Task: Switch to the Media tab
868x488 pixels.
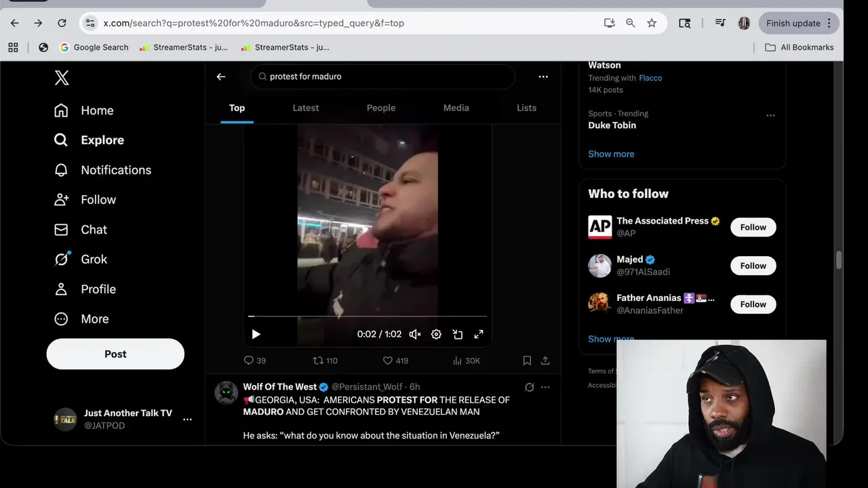Action: [x=456, y=108]
